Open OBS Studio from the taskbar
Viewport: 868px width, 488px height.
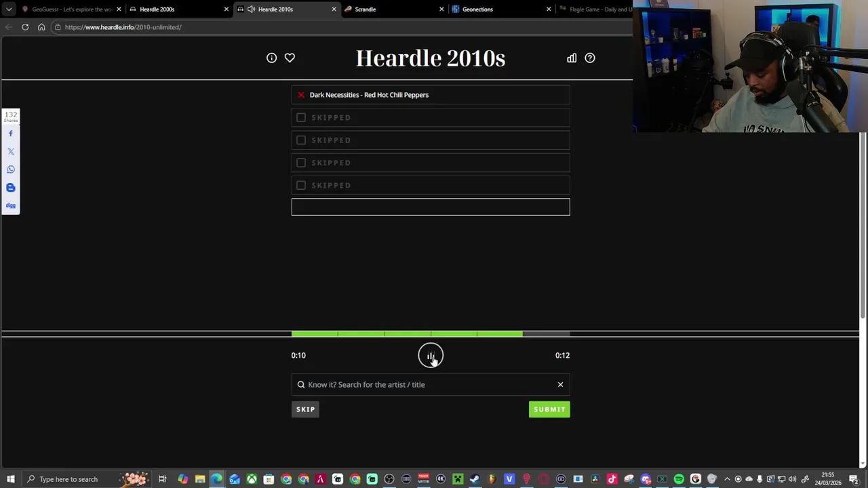click(389, 479)
